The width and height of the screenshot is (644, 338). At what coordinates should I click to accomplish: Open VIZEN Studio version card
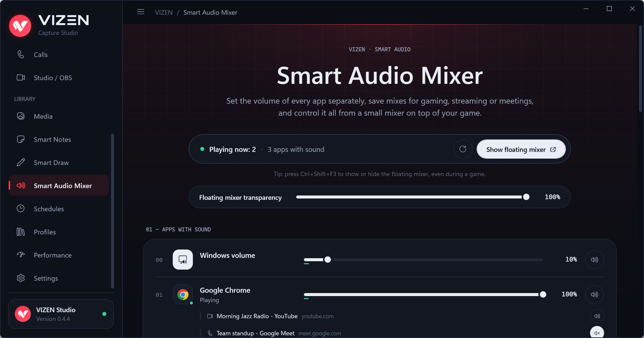[61, 314]
